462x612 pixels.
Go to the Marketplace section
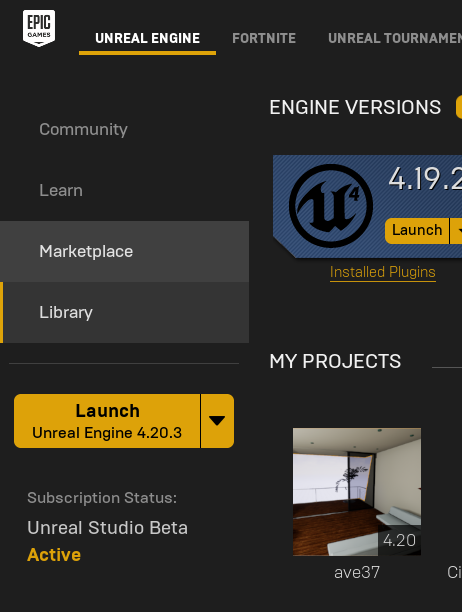pos(124,251)
